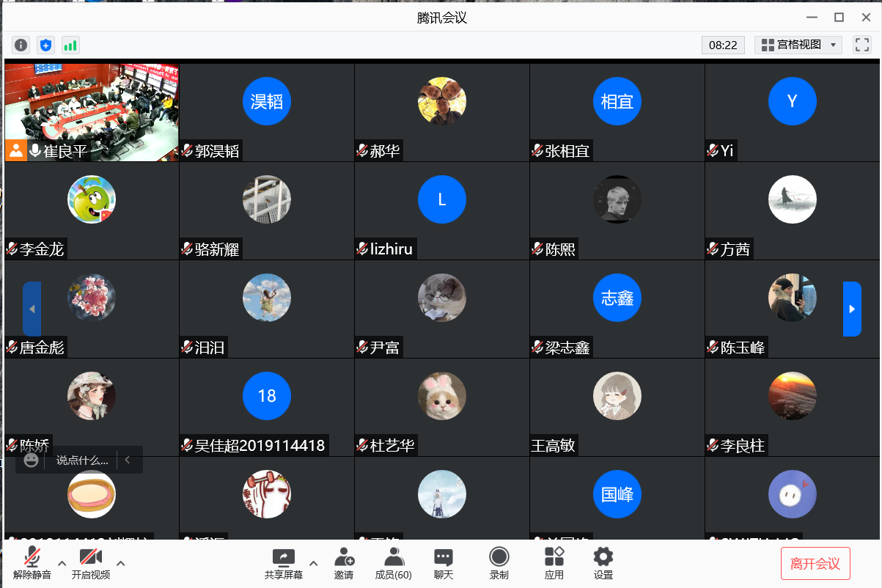Click the 说点什么... chat input box
The width and height of the screenshot is (882, 588).
coord(83,460)
